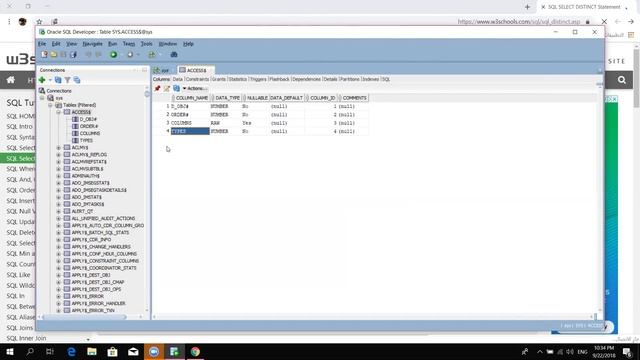
Task: Open the Team menu
Action: click(x=129, y=44)
